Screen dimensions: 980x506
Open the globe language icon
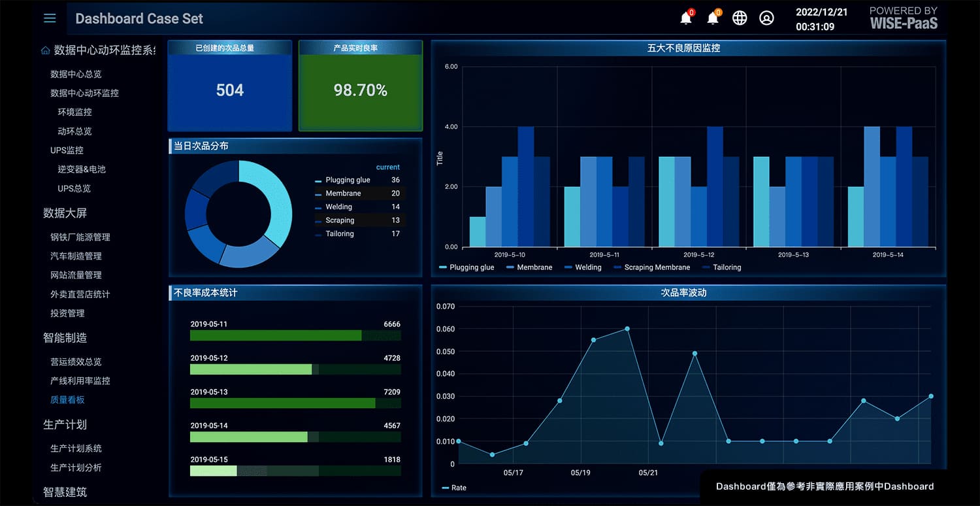tap(740, 18)
